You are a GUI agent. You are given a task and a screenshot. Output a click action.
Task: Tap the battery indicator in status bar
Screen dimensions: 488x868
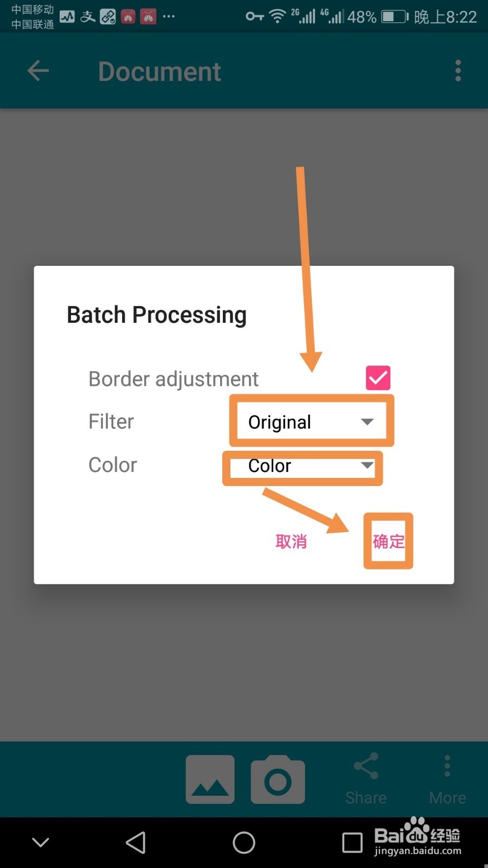[395, 17]
